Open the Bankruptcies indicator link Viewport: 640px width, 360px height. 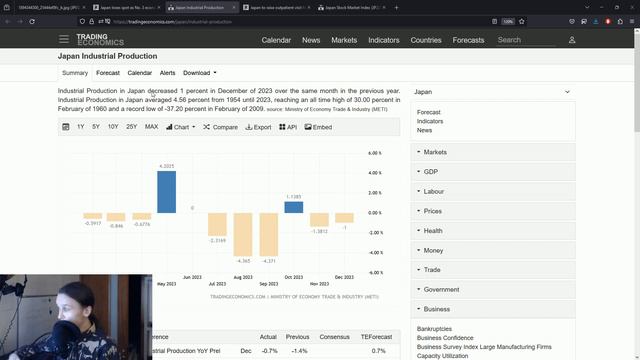tap(434, 329)
